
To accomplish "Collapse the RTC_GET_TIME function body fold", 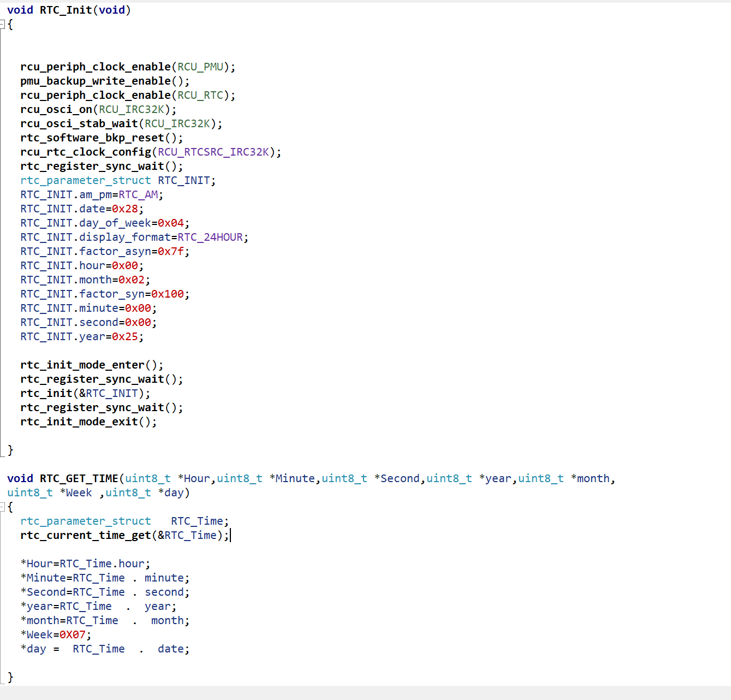I will pos(2,507).
